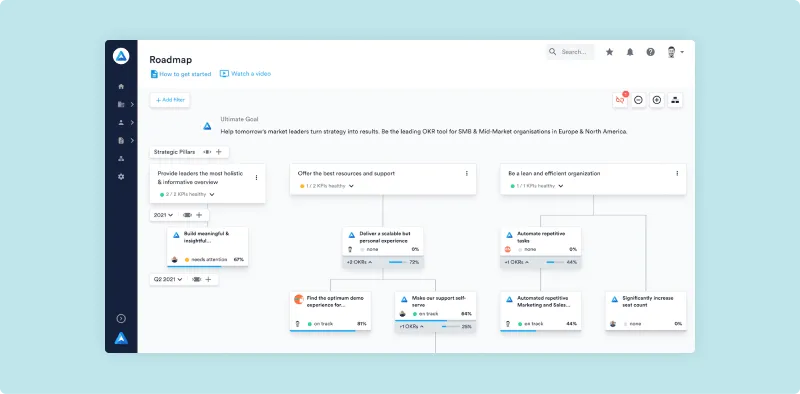Open Deliver a scalable but personal experience card
This screenshot has width=800, height=394.
383,241
